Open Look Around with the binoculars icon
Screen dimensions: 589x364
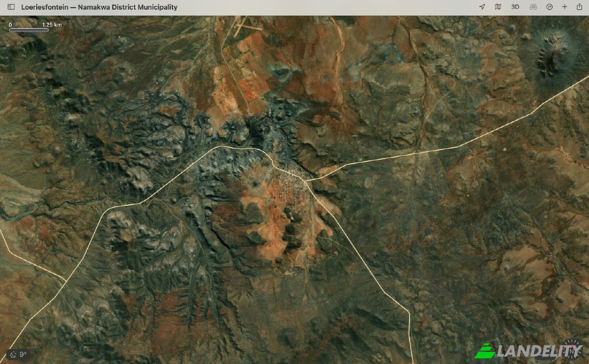coord(533,7)
